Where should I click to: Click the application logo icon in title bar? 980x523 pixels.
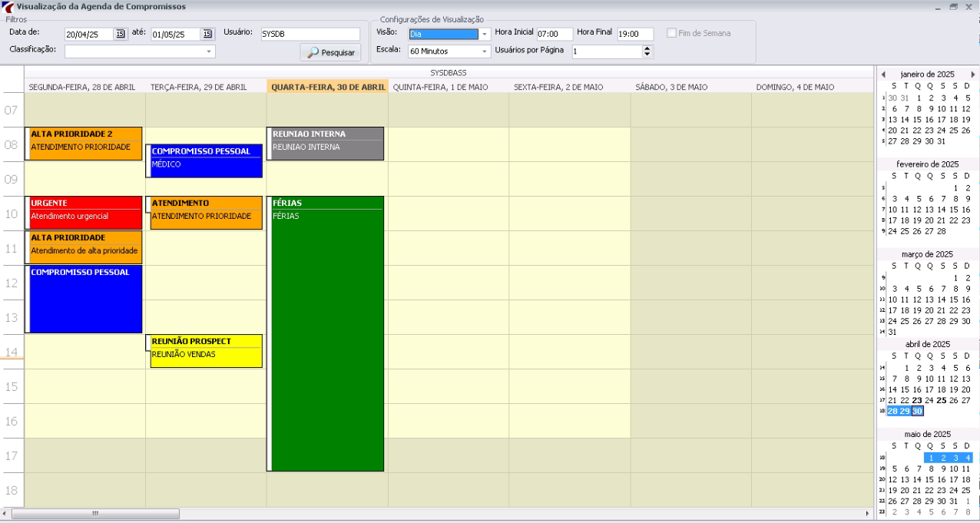(8, 7)
